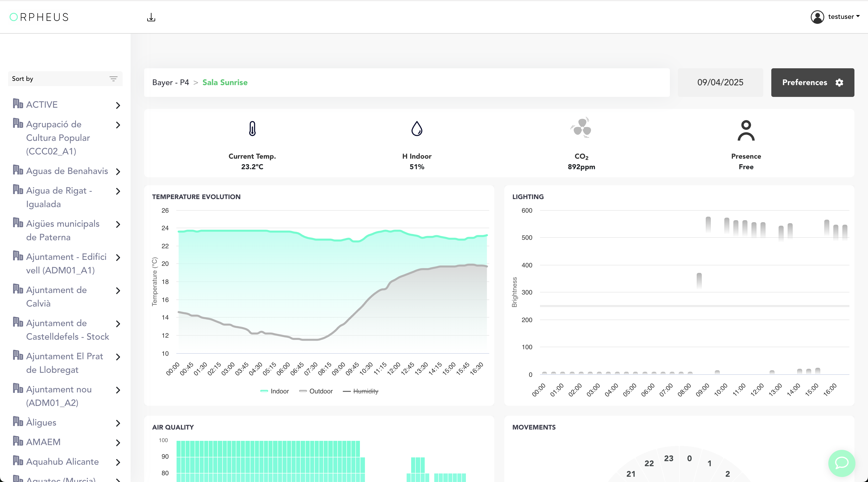Click the H Indoor humidity droplet icon
The image size is (868, 482).
coord(417,128)
